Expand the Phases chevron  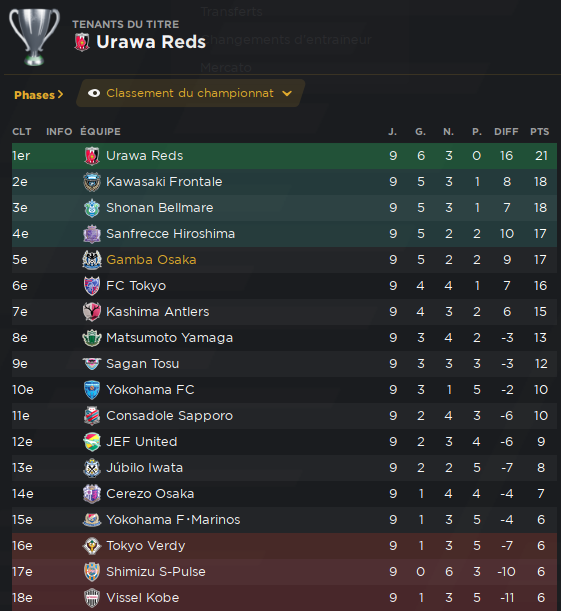60,94
